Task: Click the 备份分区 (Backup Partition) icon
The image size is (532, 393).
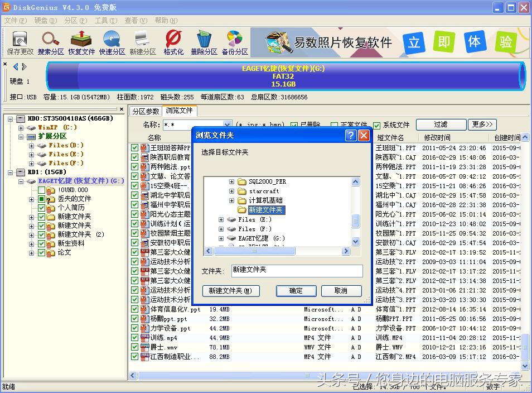Action: [235, 42]
